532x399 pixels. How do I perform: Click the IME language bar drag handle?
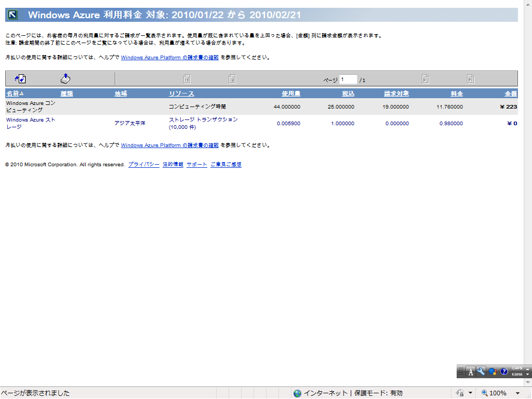461,372
